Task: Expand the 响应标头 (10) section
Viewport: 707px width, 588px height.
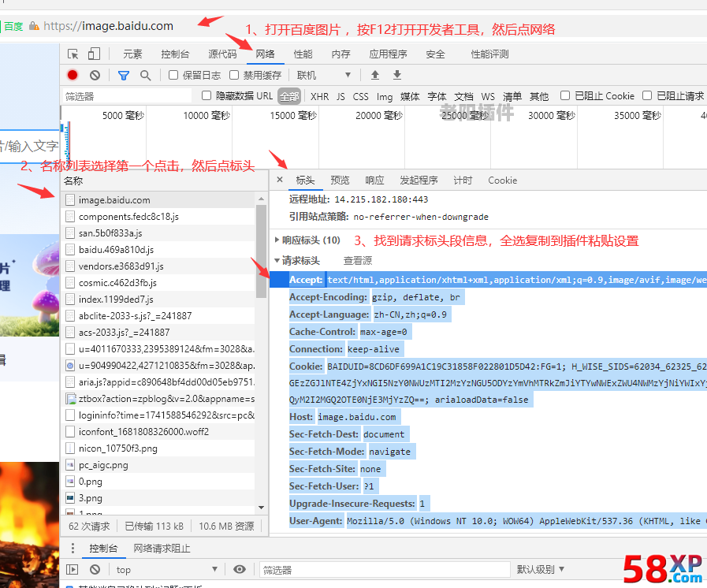Action: tap(309, 240)
